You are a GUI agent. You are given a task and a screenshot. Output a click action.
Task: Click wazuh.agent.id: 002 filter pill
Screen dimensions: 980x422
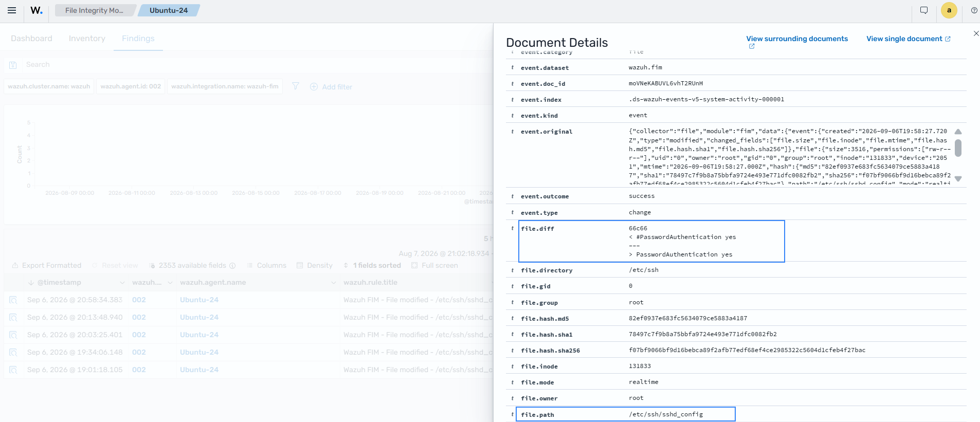[131, 86]
